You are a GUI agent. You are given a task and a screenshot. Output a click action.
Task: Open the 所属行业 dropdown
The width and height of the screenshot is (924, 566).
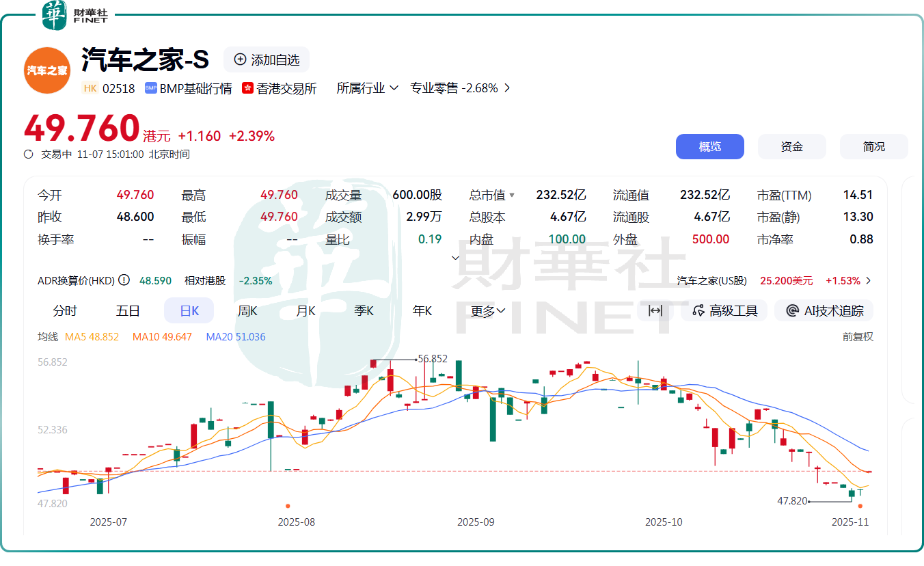pyautogui.click(x=368, y=88)
